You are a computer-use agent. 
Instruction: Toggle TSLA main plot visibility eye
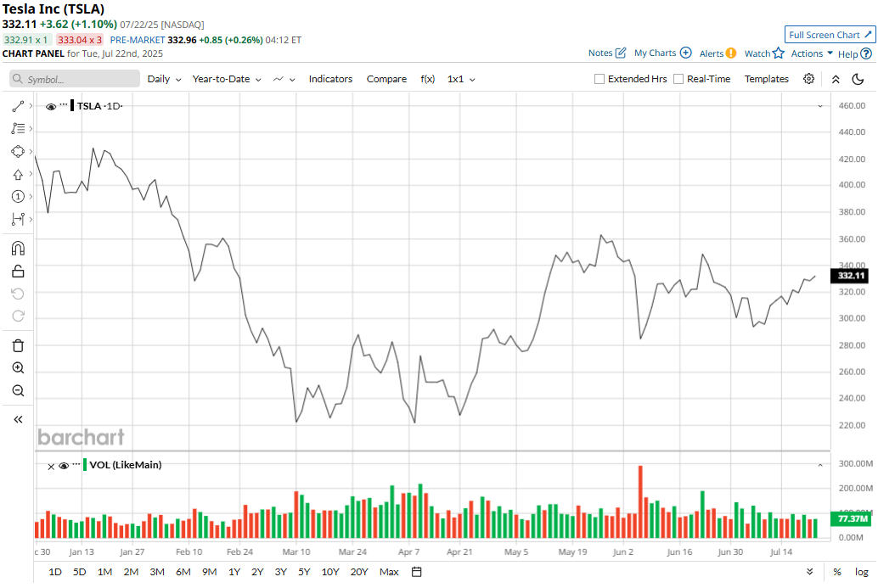[x=51, y=107]
